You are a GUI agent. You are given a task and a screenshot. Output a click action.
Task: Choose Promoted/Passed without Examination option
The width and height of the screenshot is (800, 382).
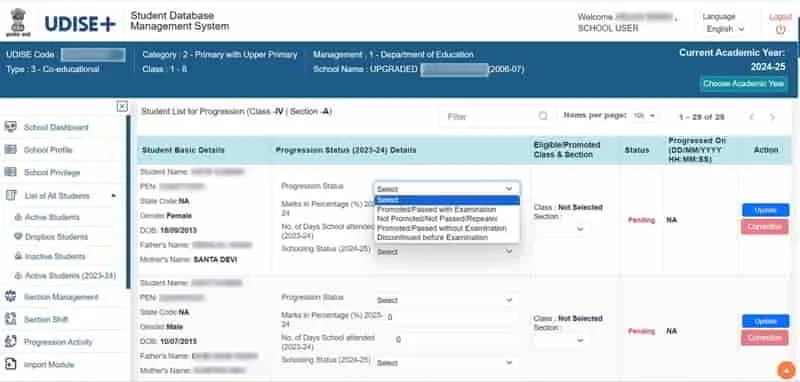pyautogui.click(x=446, y=228)
